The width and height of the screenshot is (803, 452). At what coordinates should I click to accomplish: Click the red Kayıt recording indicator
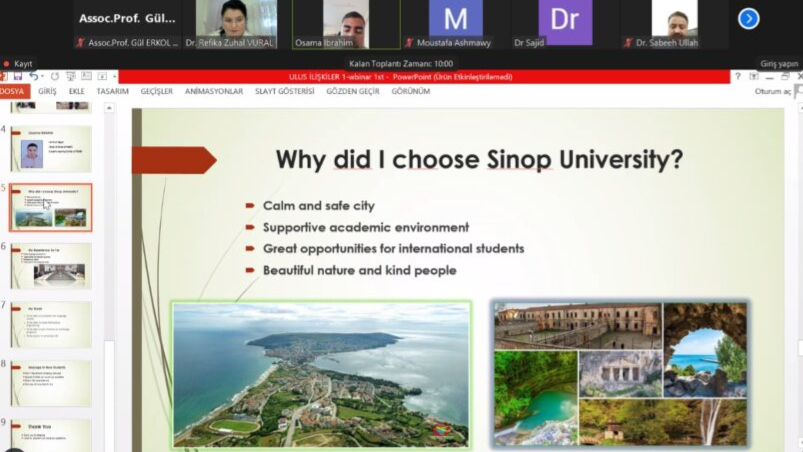coord(18,64)
